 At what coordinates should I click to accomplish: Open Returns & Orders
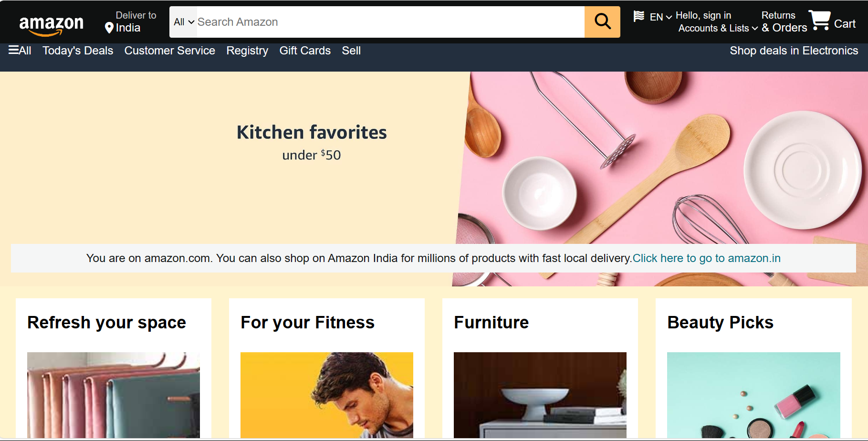[x=784, y=22]
